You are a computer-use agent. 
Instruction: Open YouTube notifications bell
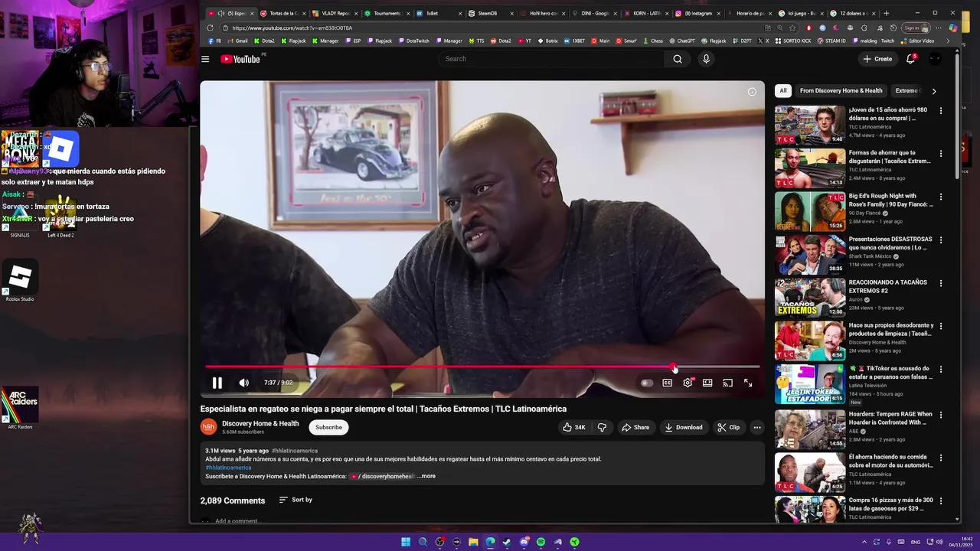(910, 59)
